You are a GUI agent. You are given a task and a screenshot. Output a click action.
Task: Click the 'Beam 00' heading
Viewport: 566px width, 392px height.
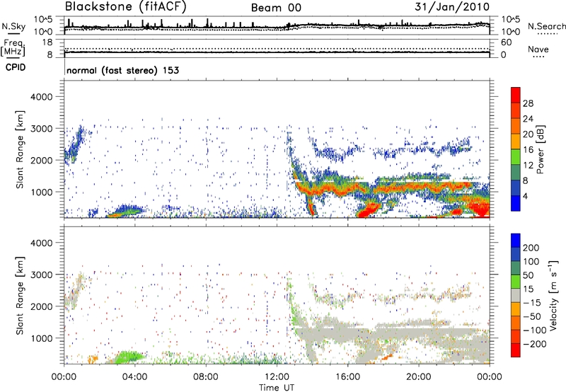[276, 8]
